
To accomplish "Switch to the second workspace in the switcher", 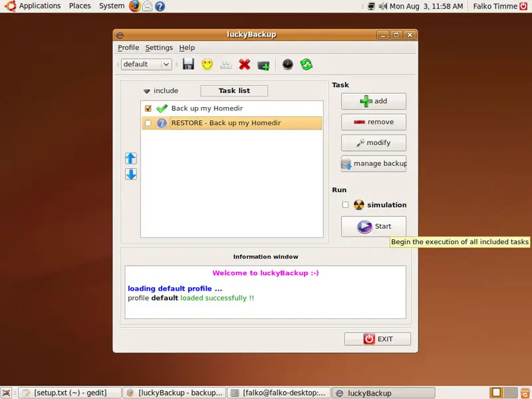I will [x=510, y=392].
